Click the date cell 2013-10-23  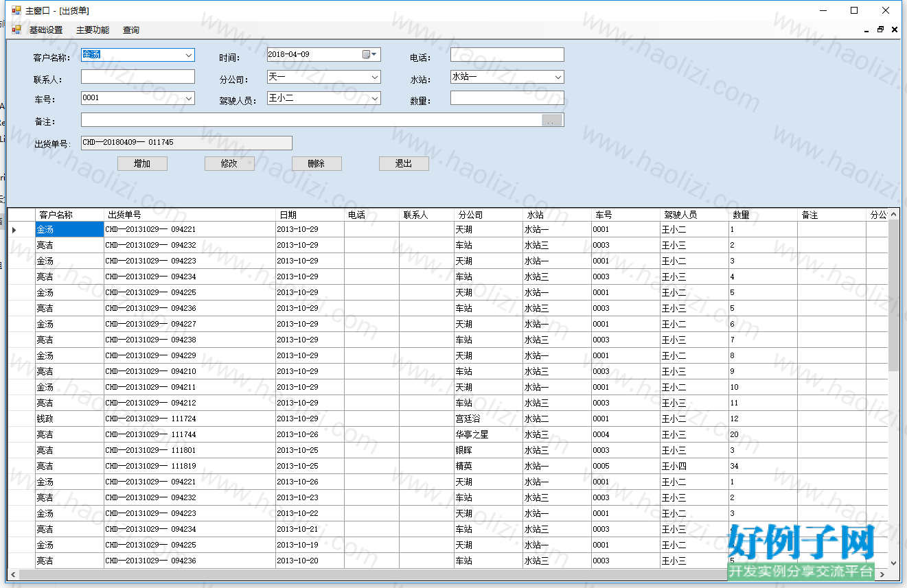pos(310,498)
